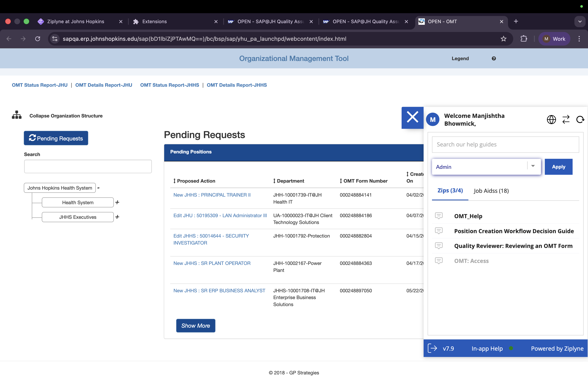Close the Ziplyne help panel with X
Image resolution: width=588 pixels, height=382 pixels.
point(412,117)
